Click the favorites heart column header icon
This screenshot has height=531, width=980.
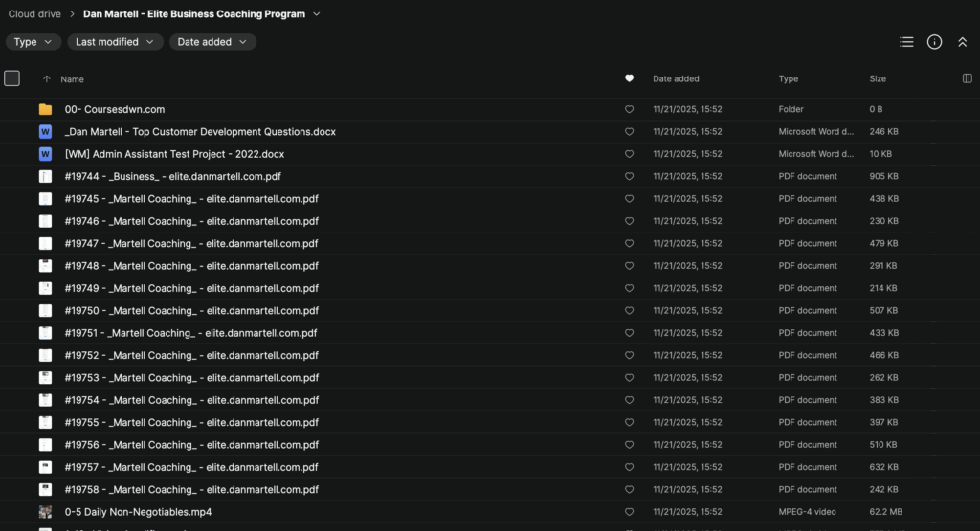tap(629, 78)
